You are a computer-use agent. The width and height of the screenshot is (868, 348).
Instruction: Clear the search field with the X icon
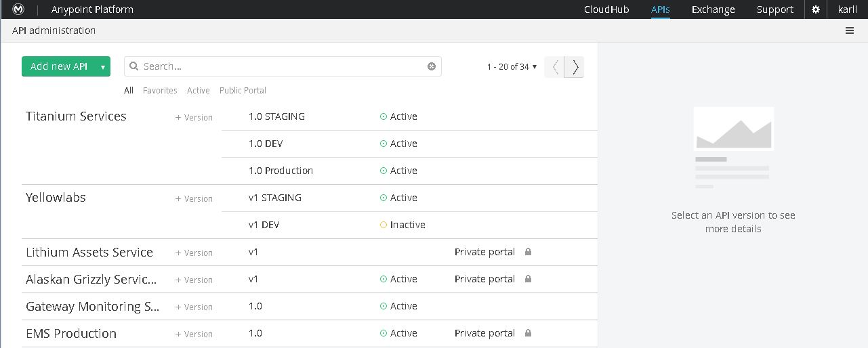click(x=432, y=66)
